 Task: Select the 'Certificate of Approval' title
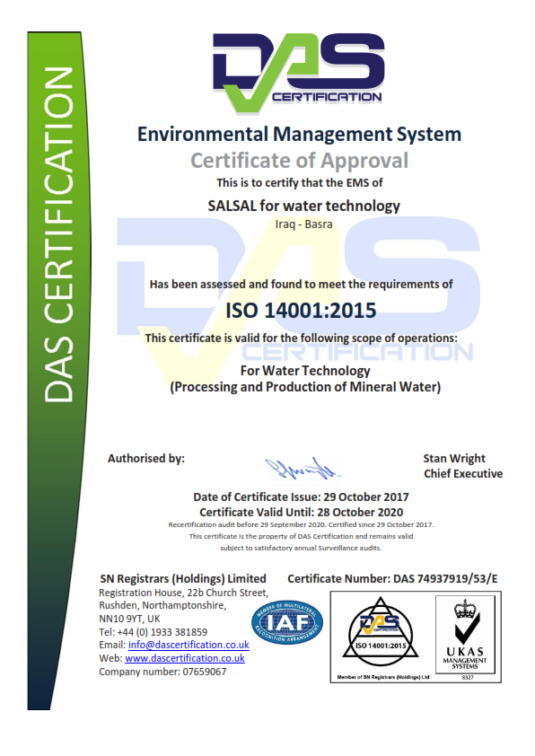299,161
